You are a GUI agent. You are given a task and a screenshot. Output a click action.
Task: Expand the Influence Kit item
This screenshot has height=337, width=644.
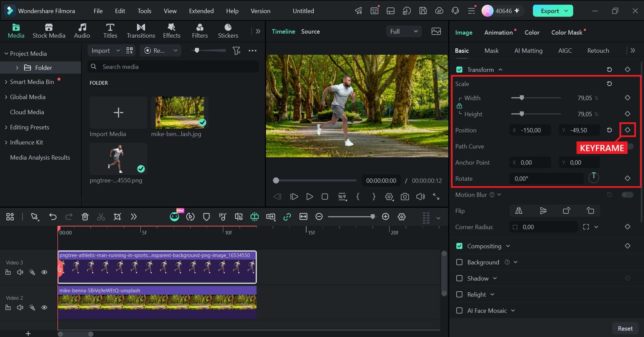[x=6, y=142]
